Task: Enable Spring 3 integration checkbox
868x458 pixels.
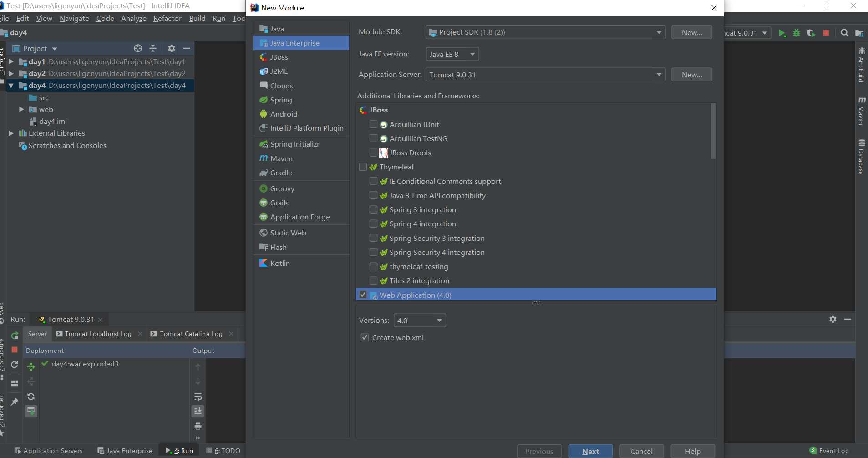Action: (x=373, y=209)
